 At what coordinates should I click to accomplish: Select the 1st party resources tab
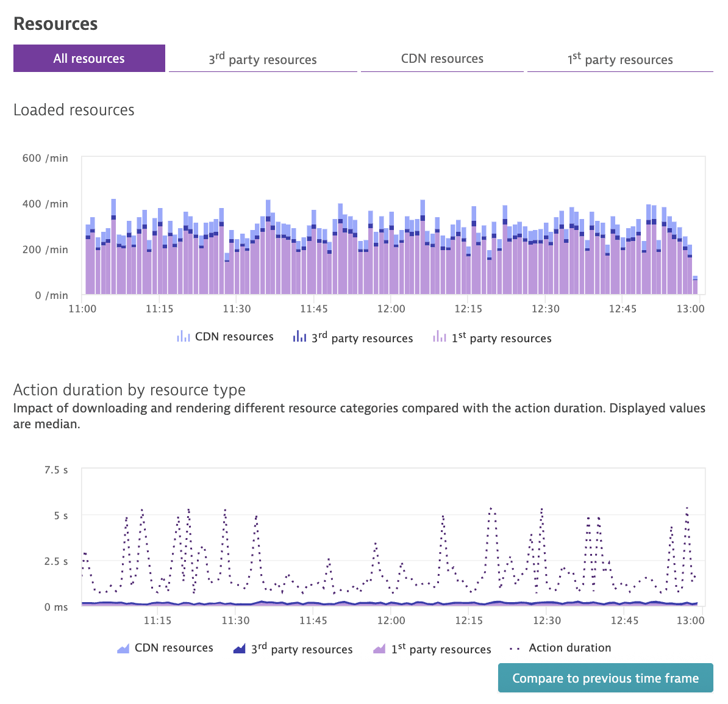point(620,59)
